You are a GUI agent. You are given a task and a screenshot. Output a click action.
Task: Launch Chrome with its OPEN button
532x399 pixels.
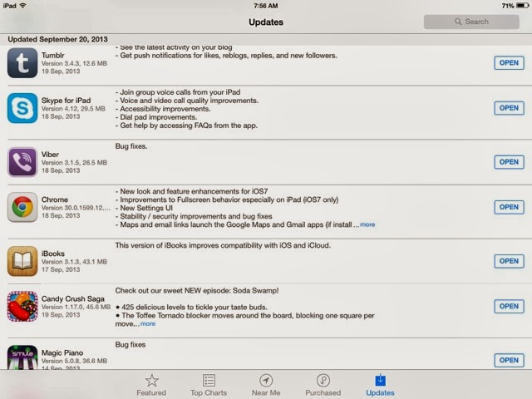click(509, 207)
